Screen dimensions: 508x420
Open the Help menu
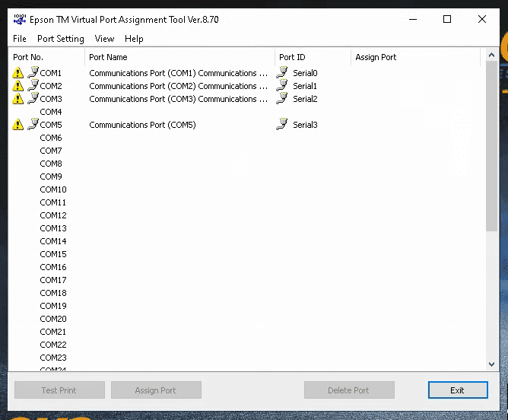click(x=134, y=39)
